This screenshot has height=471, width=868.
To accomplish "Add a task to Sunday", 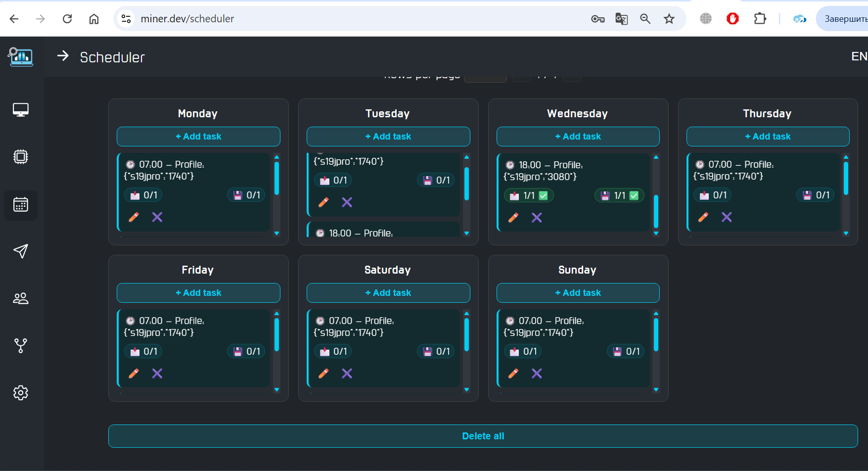I will tap(578, 293).
